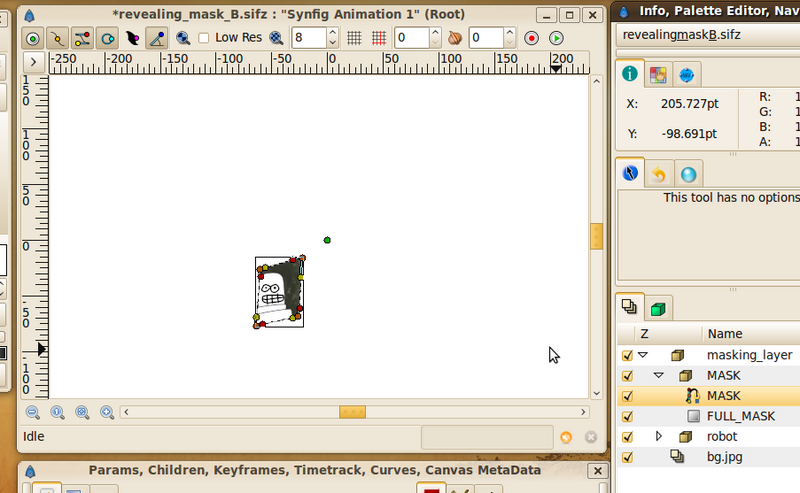The width and height of the screenshot is (800, 493).
Task: Open the Palette Editor tab icon
Action: click(658, 76)
